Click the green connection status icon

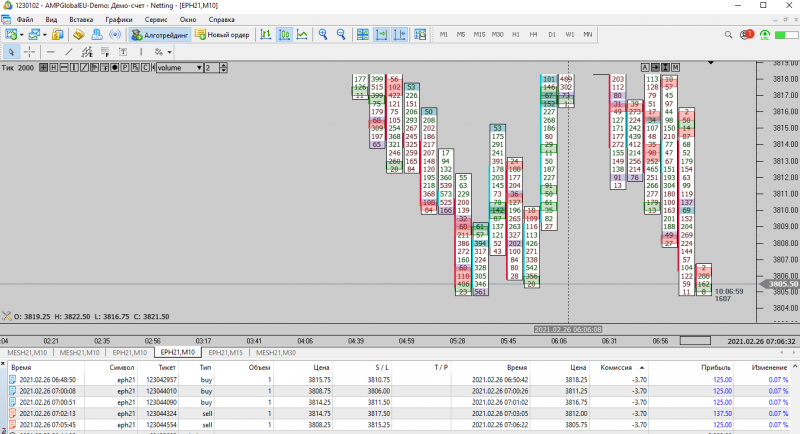point(764,35)
